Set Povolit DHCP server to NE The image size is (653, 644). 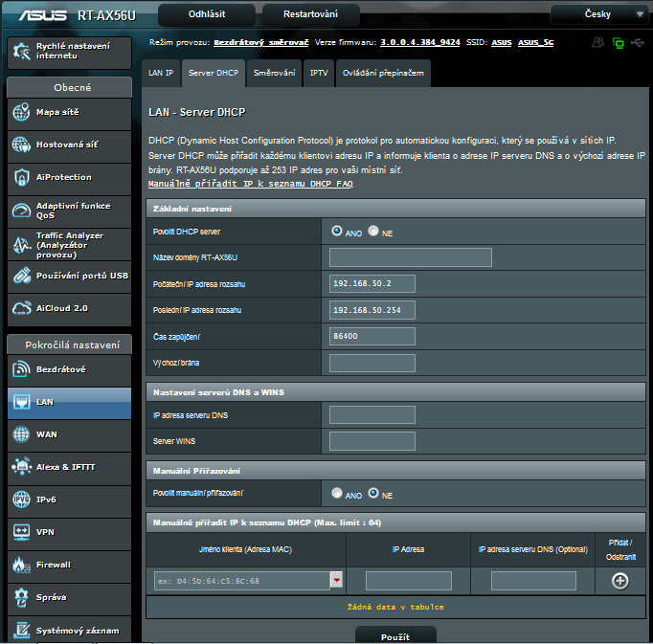pos(373,232)
